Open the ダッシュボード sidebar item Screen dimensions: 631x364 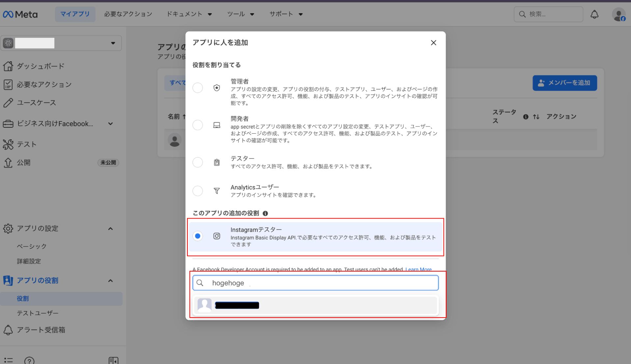point(41,66)
